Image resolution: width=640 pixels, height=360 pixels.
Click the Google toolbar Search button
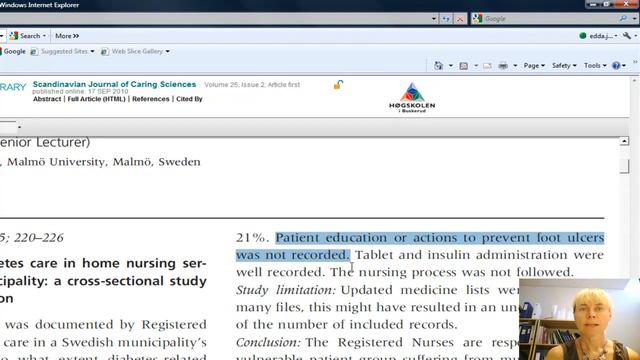pos(25,36)
